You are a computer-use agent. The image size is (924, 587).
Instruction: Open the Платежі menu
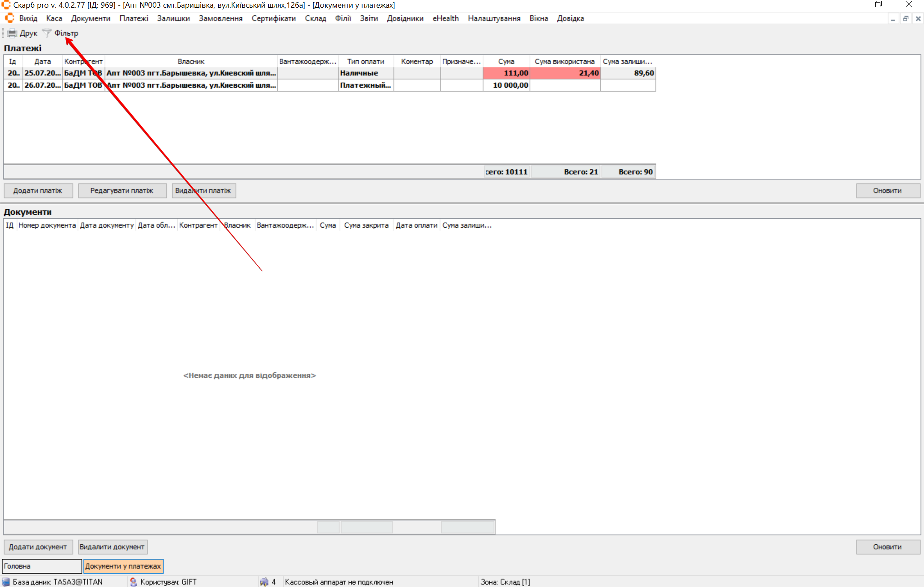click(x=134, y=18)
